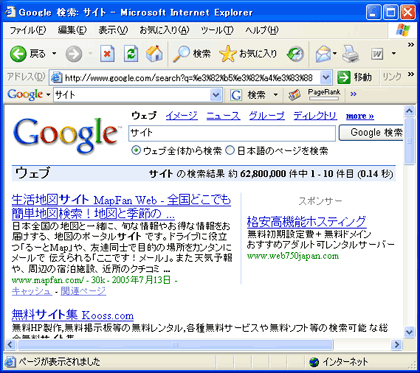Image resolution: width=420 pixels, height=373 pixels.
Task: Open Favorites star toolbar button
Action: (228, 54)
